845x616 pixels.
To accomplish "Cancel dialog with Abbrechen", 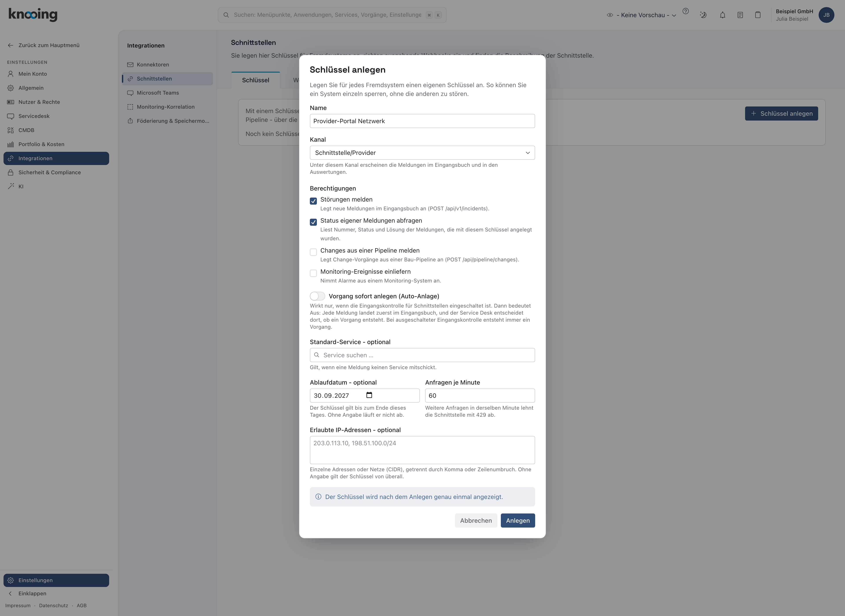I will [x=476, y=521].
